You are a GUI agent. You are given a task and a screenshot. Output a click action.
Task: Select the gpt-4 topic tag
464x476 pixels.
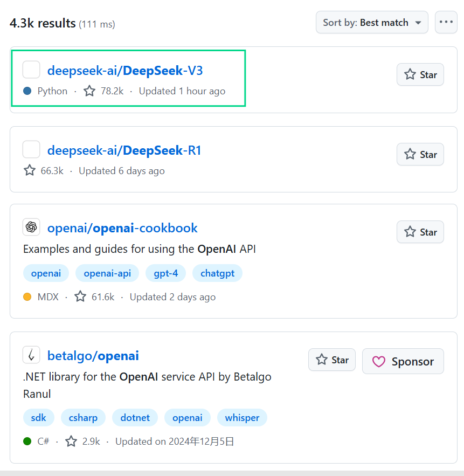point(165,273)
